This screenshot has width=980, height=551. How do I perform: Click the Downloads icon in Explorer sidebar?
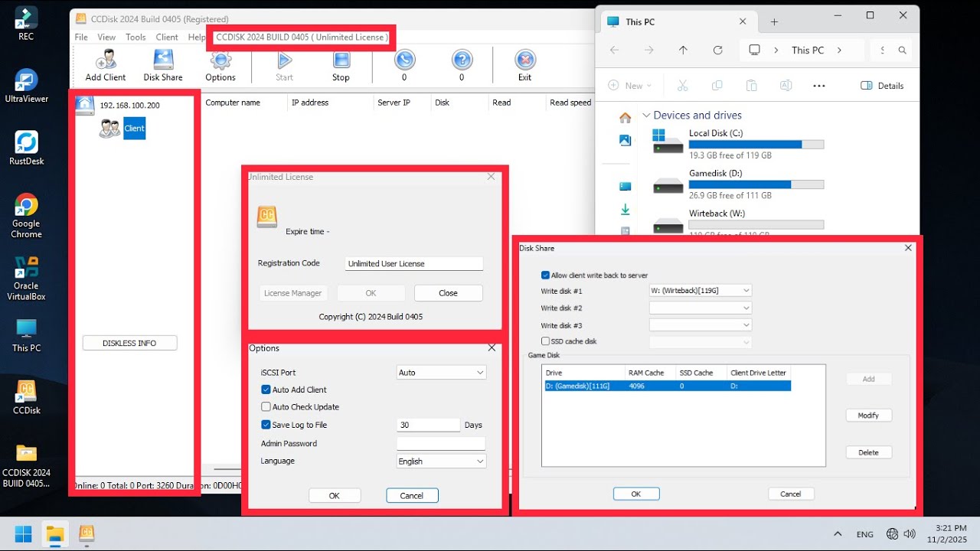tap(625, 209)
